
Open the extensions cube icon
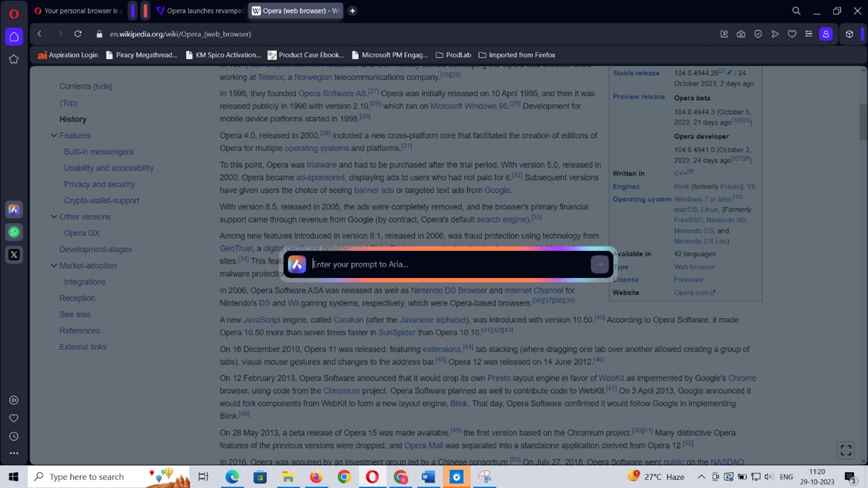(849, 34)
